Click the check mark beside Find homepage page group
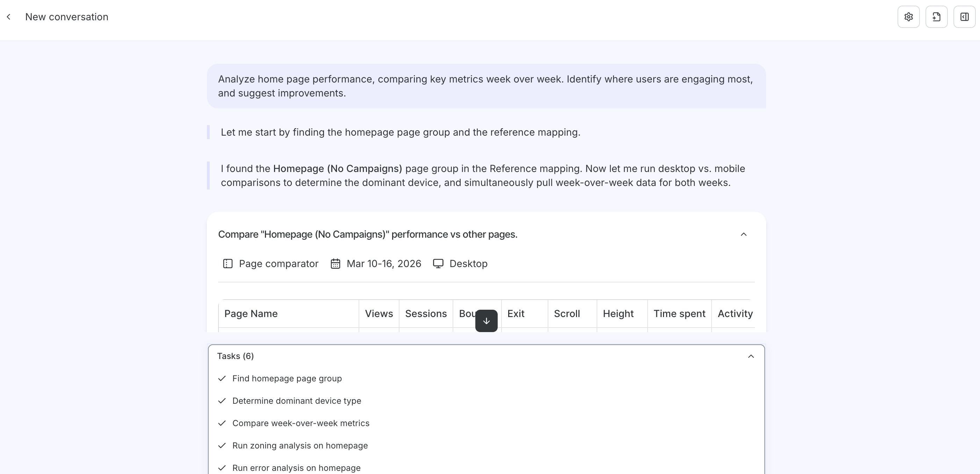The height and width of the screenshot is (474, 980). pos(222,378)
